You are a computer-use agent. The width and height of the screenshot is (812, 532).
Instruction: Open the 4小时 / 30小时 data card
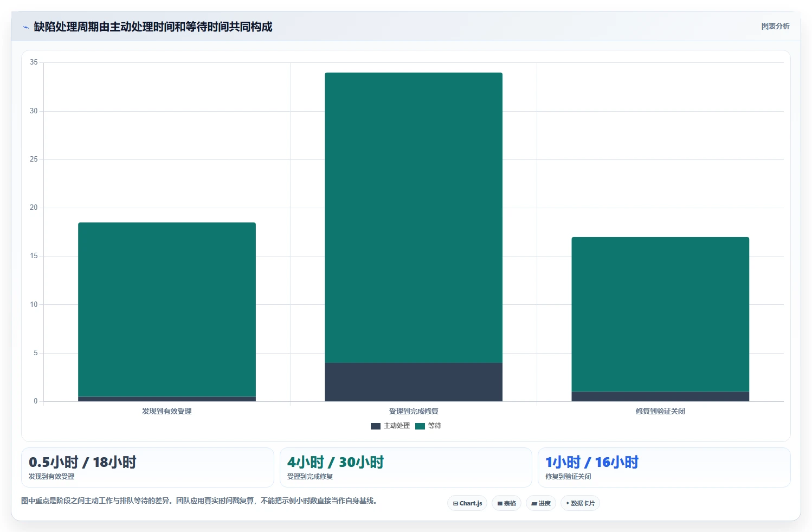coord(406,467)
